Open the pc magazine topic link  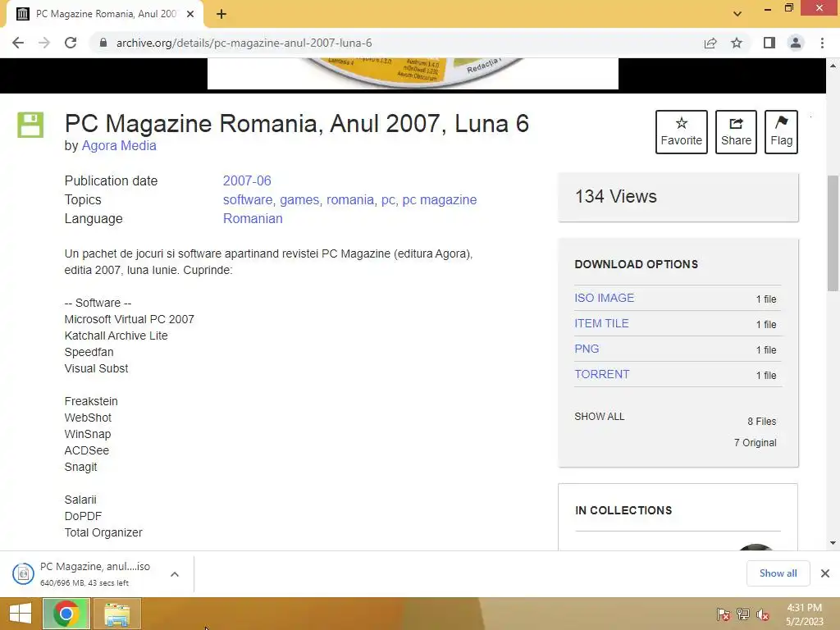click(x=440, y=200)
